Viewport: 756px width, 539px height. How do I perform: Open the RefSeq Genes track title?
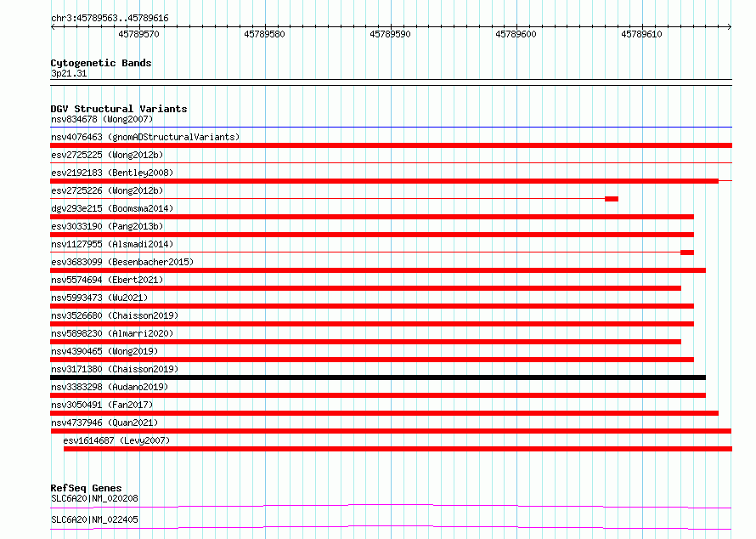[86, 488]
